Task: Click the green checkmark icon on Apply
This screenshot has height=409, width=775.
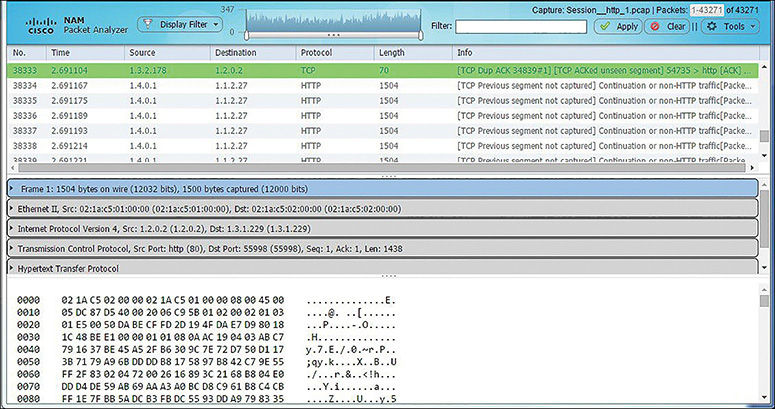Action: click(x=604, y=26)
